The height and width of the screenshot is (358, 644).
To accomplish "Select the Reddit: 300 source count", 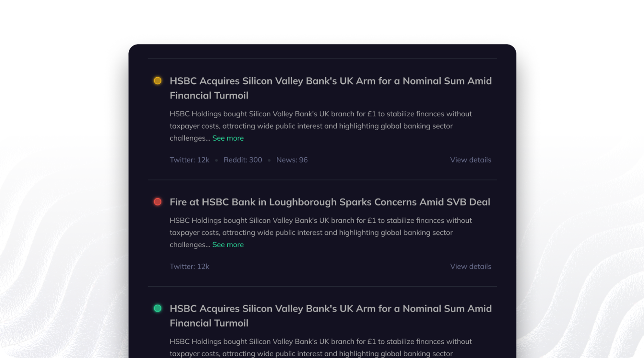I will click(243, 160).
